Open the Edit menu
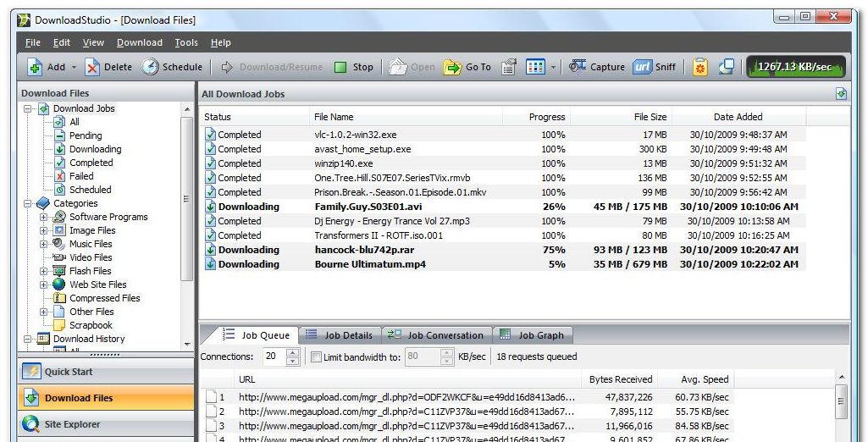 (x=62, y=42)
